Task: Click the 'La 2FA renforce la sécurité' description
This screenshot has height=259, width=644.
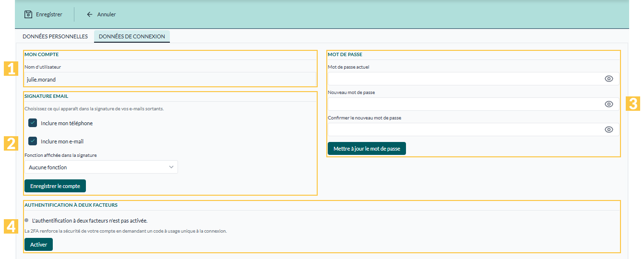Action: coord(125,231)
